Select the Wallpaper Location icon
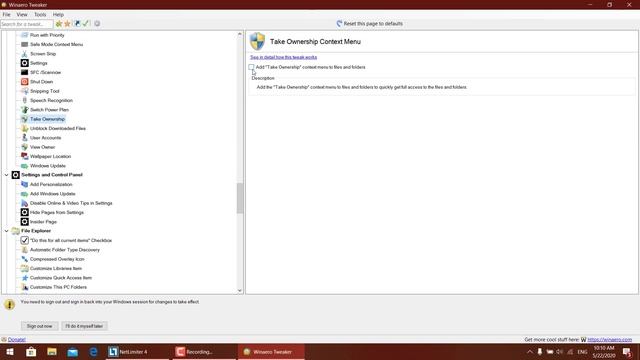Image resolution: width=640 pixels, height=360 pixels. tap(24, 156)
